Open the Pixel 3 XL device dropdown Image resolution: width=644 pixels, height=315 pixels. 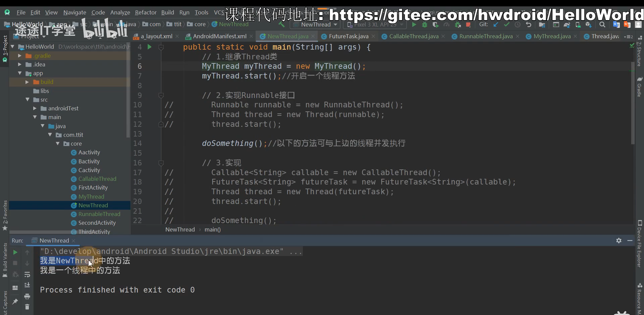375,24
